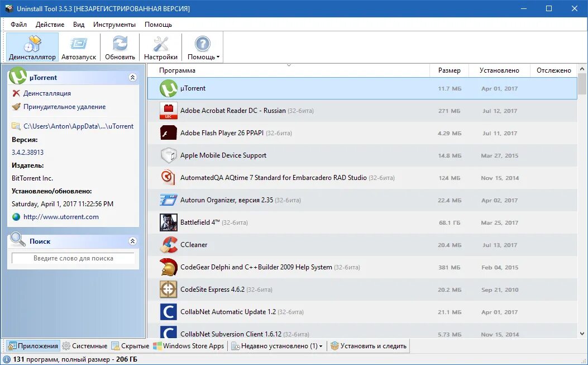This screenshot has height=365, width=588.
Task: Collapse the µTorrent details panel chevron
Action: tap(132, 77)
